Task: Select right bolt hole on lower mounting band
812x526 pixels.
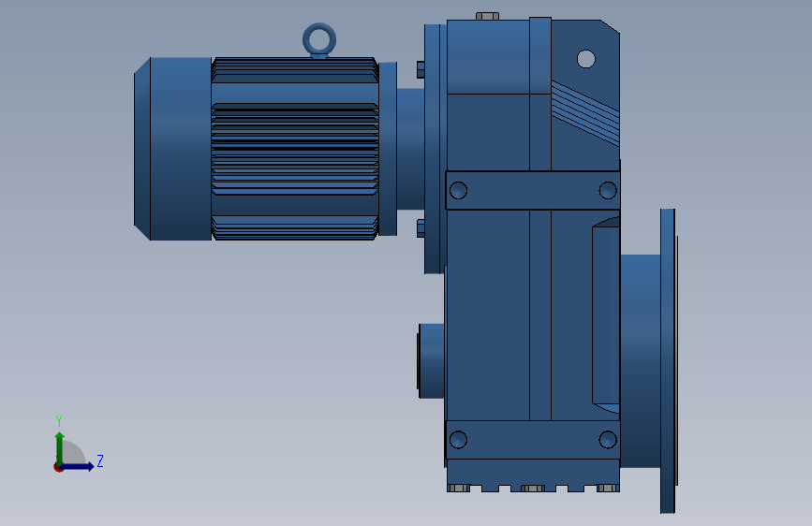Action: click(x=608, y=440)
